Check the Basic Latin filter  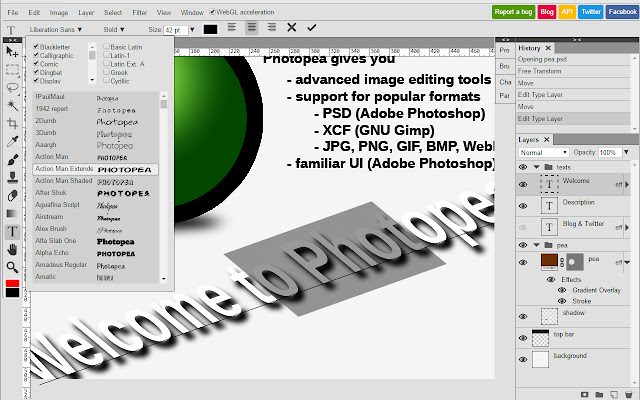coord(106,47)
